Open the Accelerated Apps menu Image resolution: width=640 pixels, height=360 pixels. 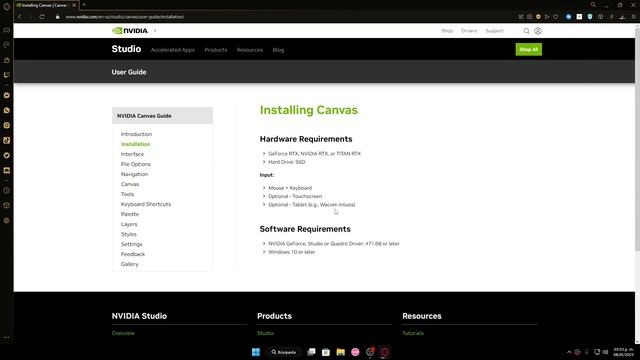click(x=173, y=50)
